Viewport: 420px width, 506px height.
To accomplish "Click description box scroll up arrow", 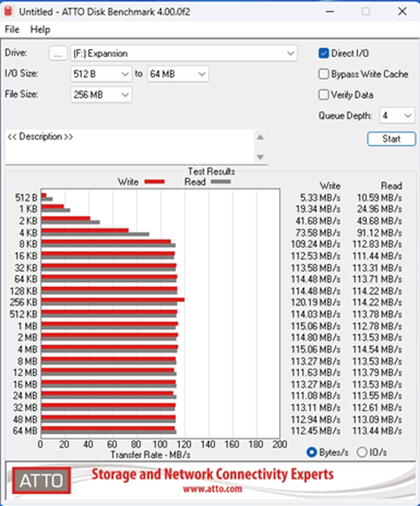I will [x=260, y=138].
